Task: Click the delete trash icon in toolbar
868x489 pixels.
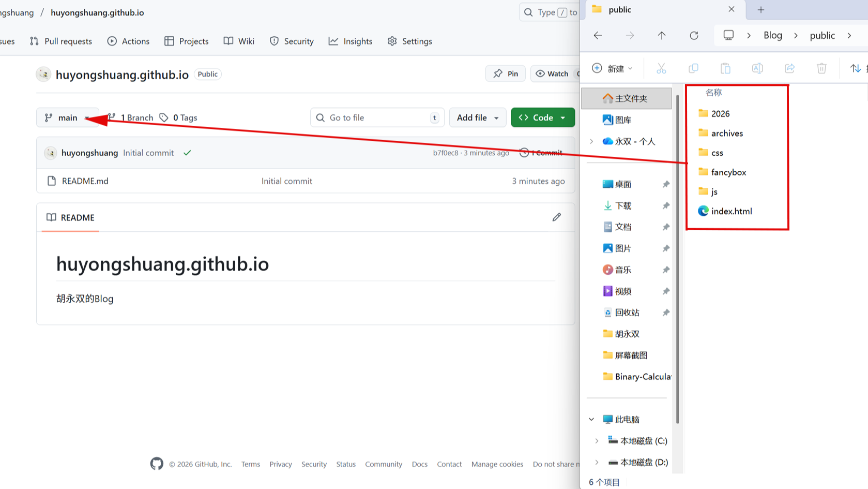Action: (x=821, y=68)
